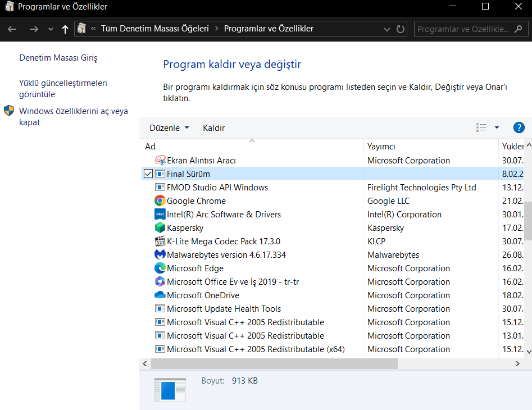Click the Ekran Alıntısı Aracı scissors icon
This screenshot has height=410, width=532.
click(160, 160)
